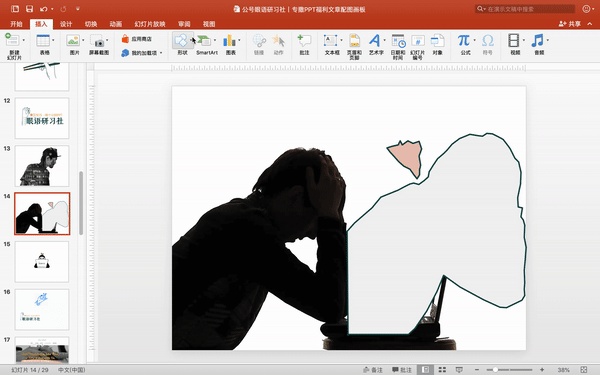This screenshot has height=375, width=600.
Task: Expand the 公式 equation dropdown arrow
Action: (x=474, y=40)
